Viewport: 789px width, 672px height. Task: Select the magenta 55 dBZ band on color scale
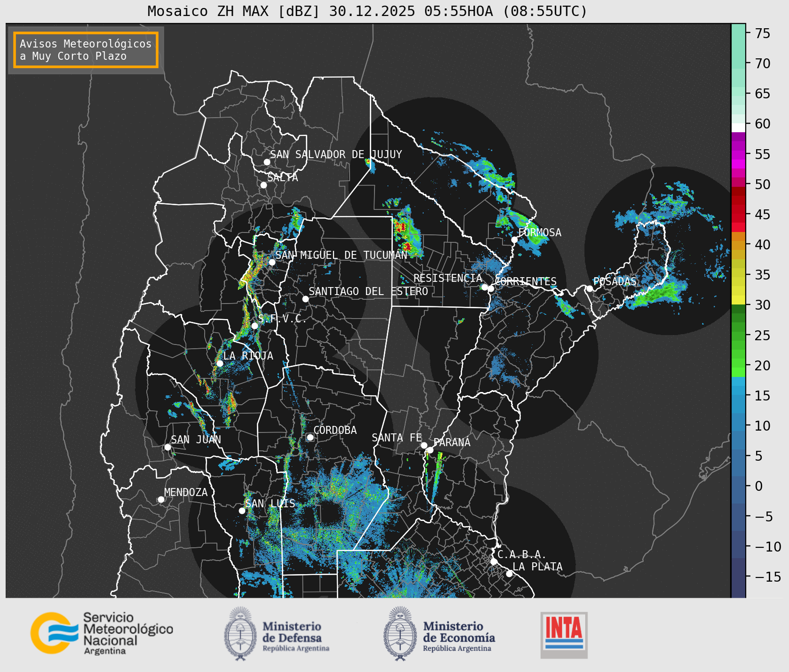click(x=738, y=154)
